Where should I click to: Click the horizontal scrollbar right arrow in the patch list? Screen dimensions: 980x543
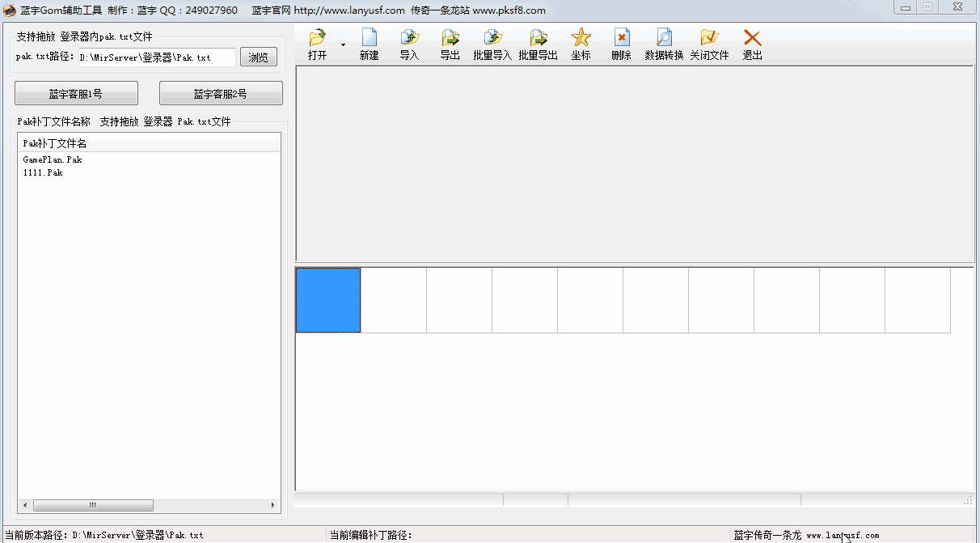pyautogui.click(x=272, y=506)
